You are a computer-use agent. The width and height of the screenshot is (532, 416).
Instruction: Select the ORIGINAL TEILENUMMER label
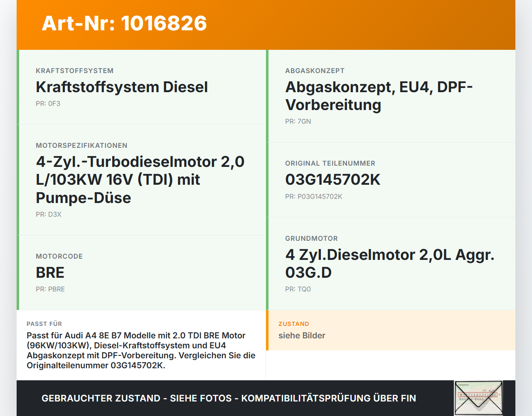click(330, 164)
